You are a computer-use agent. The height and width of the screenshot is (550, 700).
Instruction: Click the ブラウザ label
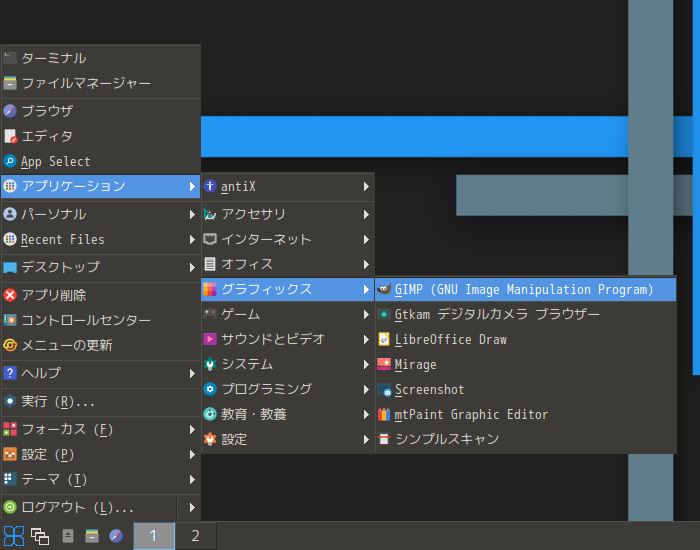(x=47, y=111)
